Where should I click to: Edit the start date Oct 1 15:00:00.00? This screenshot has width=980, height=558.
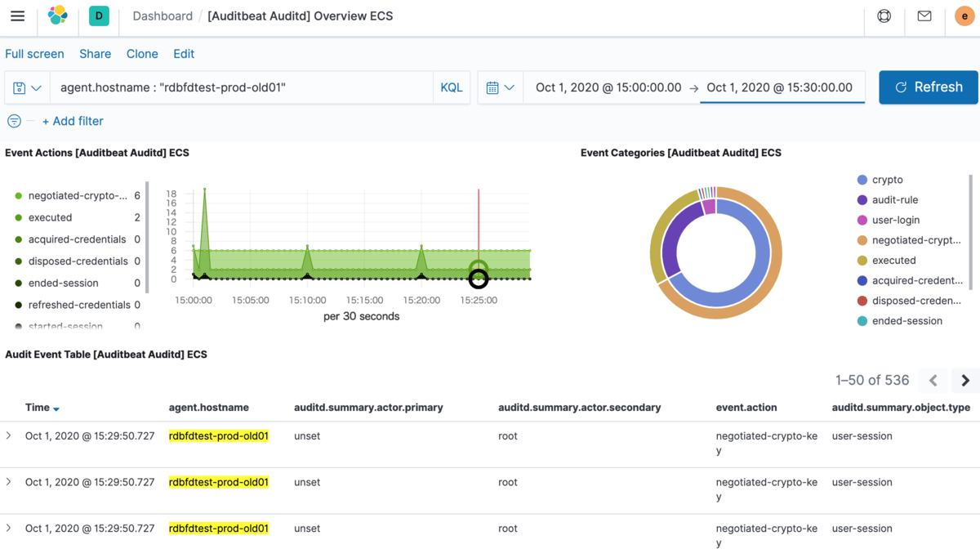[608, 87]
